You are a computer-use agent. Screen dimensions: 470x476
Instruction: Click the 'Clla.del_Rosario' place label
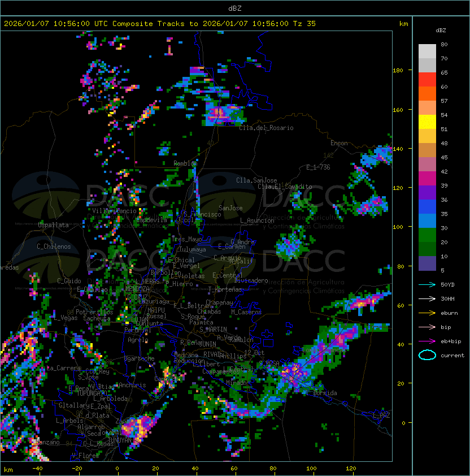pos(266,128)
